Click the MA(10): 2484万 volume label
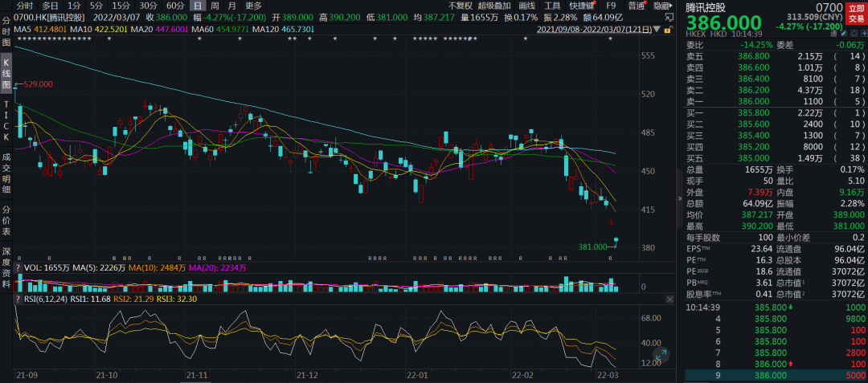The image size is (868, 383). [x=158, y=267]
